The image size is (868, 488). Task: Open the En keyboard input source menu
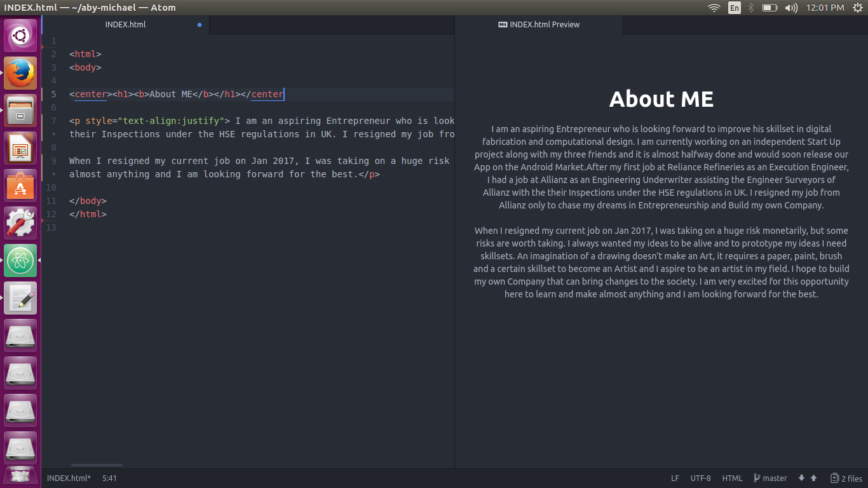pyautogui.click(x=735, y=8)
